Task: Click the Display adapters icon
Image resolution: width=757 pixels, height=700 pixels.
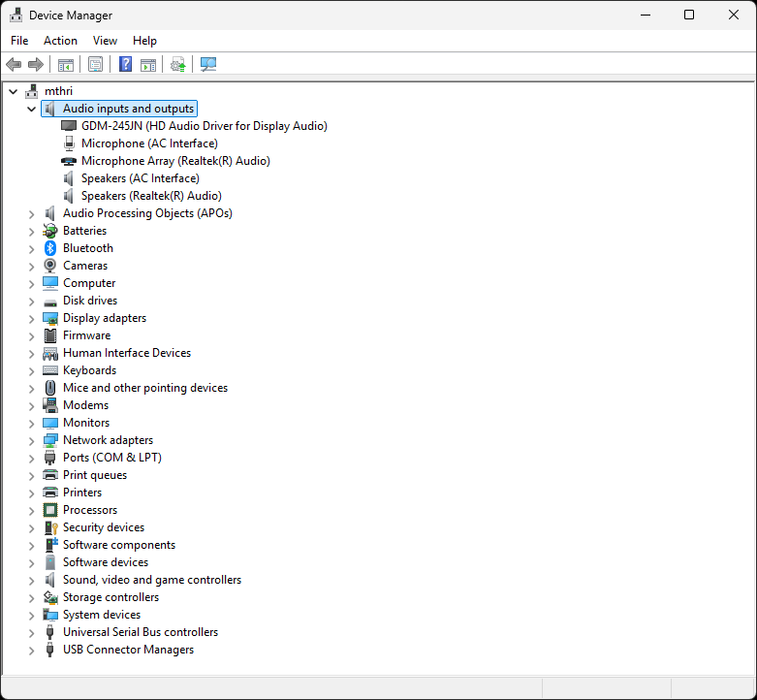Action: pos(50,318)
